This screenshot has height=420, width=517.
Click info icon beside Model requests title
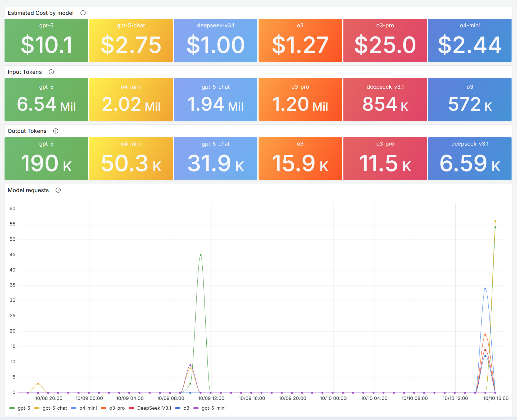[x=58, y=190]
